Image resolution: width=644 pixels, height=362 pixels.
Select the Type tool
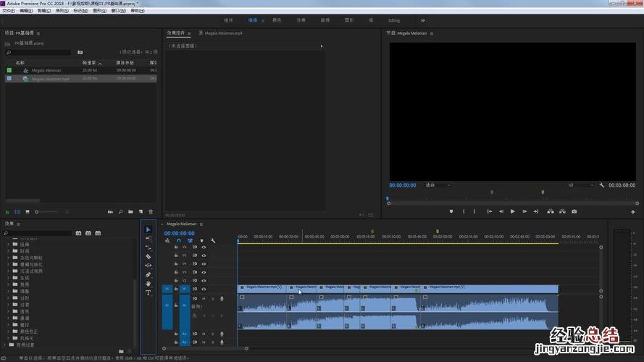pyautogui.click(x=149, y=292)
